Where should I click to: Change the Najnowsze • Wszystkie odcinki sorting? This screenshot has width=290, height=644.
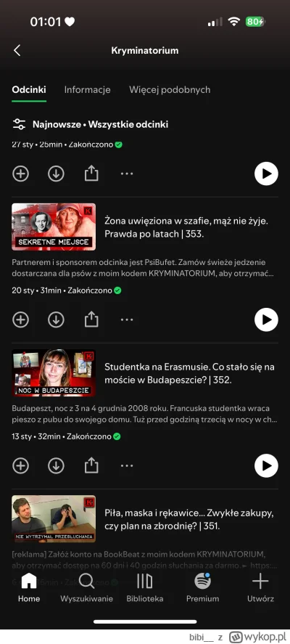(x=101, y=124)
